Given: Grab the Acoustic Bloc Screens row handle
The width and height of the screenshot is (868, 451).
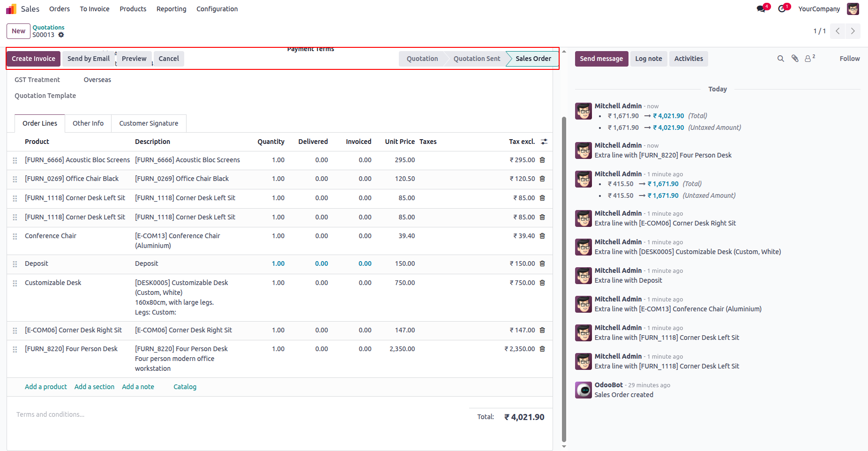Looking at the screenshot, I should pos(15,160).
